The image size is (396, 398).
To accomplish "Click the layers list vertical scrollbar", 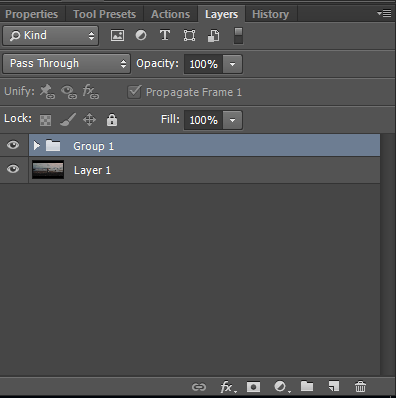I will point(387,254).
